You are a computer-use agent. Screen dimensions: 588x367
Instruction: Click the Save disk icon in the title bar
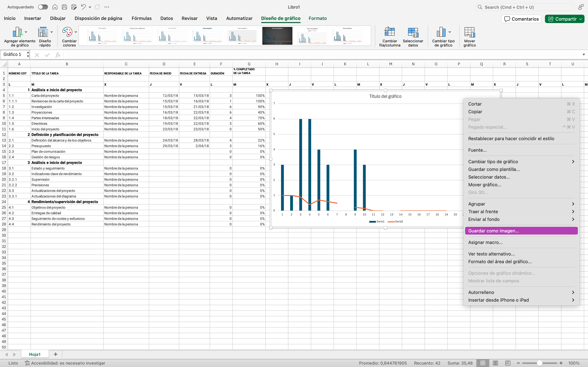point(64,7)
